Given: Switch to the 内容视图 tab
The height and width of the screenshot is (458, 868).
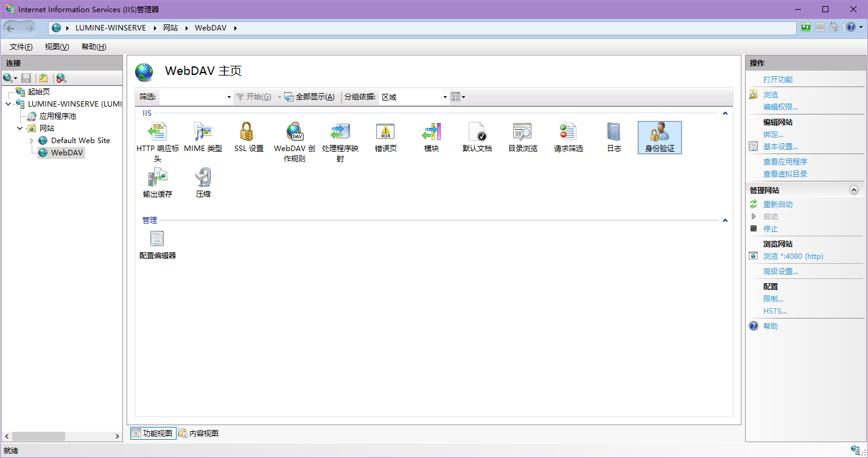Looking at the screenshot, I should coord(198,434).
